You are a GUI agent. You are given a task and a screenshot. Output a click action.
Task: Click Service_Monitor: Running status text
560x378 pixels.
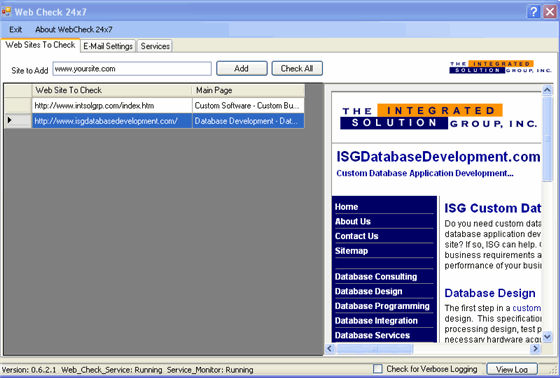(210, 370)
